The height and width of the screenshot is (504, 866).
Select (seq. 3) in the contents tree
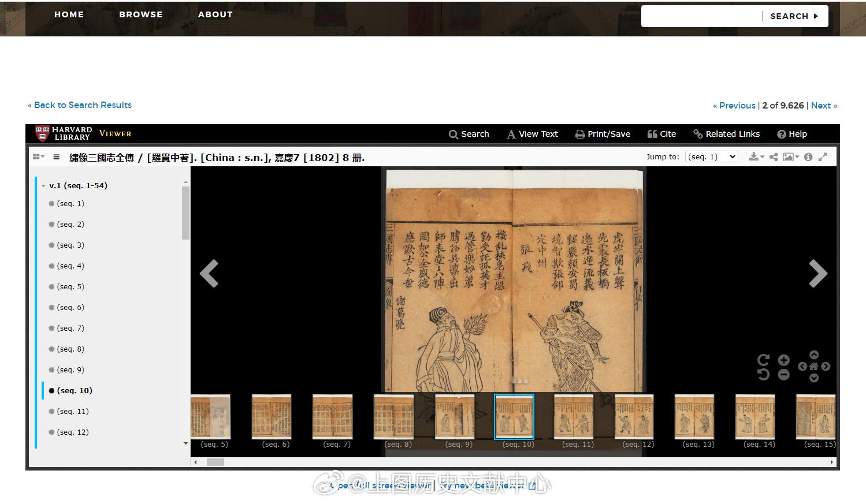tap(70, 245)
